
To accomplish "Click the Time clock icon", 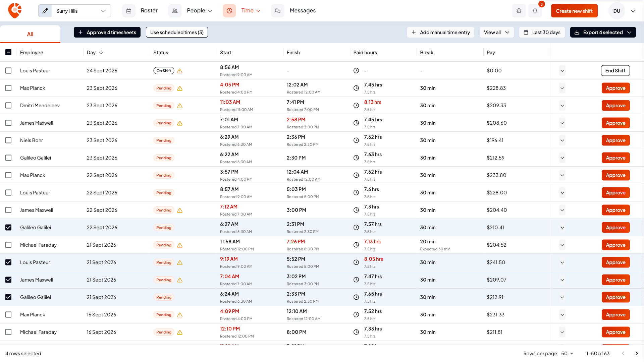I will pyautogui.click(x=229, y=11).
